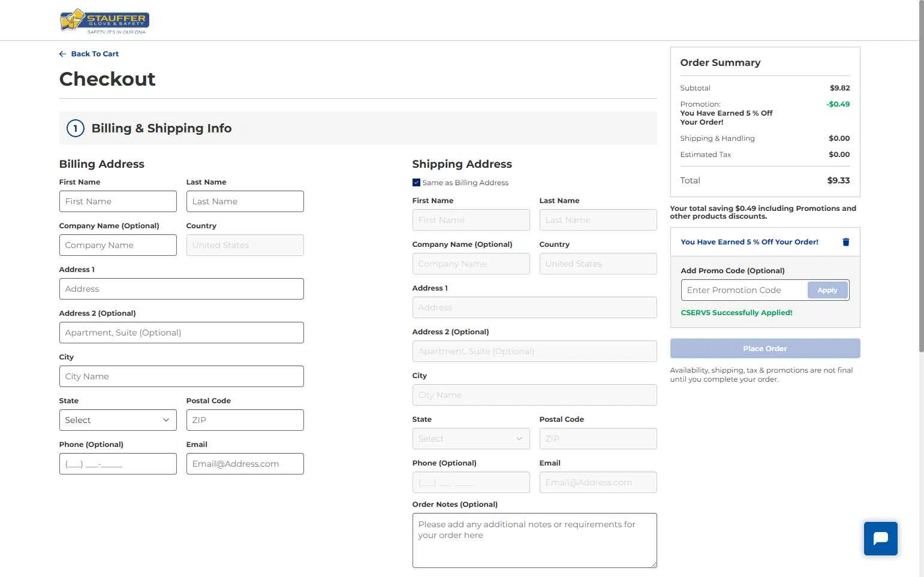
Task: Click the -$0.49 promotion discount value
Action: 838,104
